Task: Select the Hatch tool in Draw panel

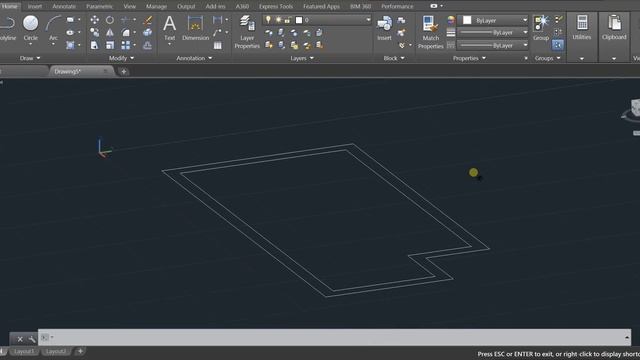Action: coord(70,45)
